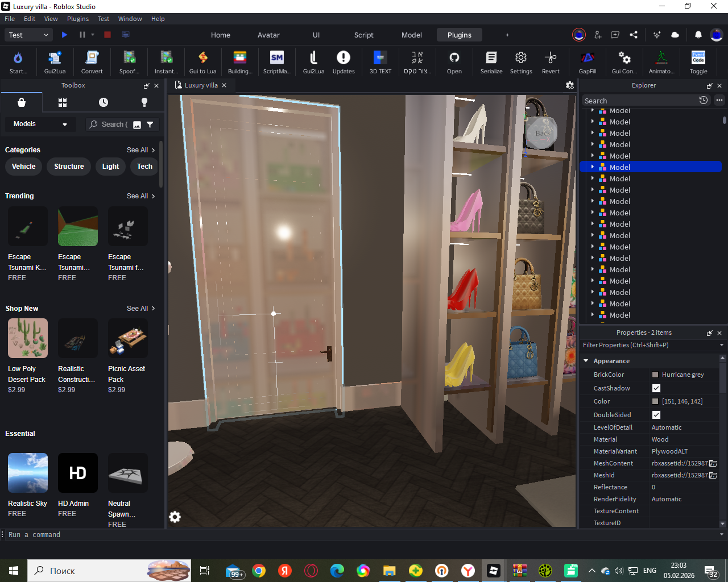Click the Color value swatch [151, 146, 142]
The image size is (728, 582).
pos(655,401)
